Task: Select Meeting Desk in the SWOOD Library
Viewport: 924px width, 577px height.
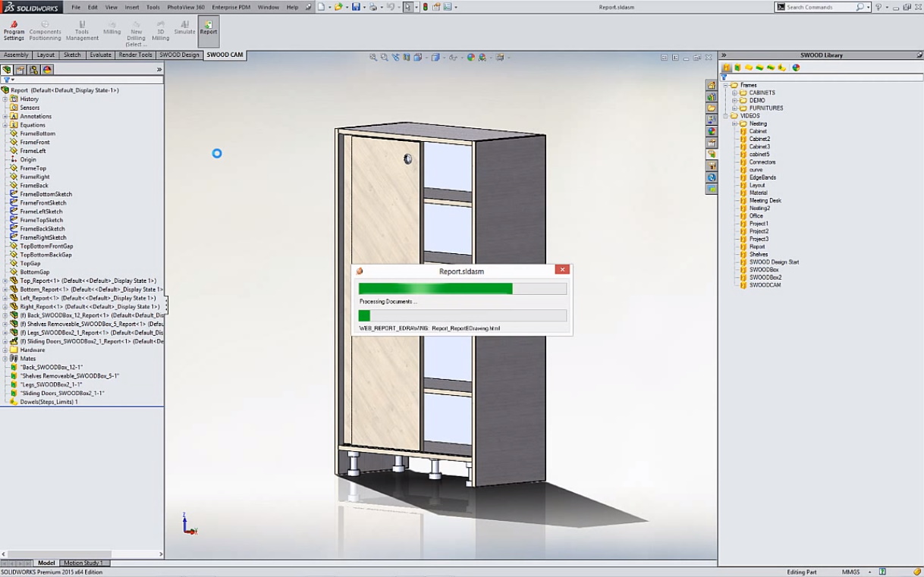Action: click(765, 201)
